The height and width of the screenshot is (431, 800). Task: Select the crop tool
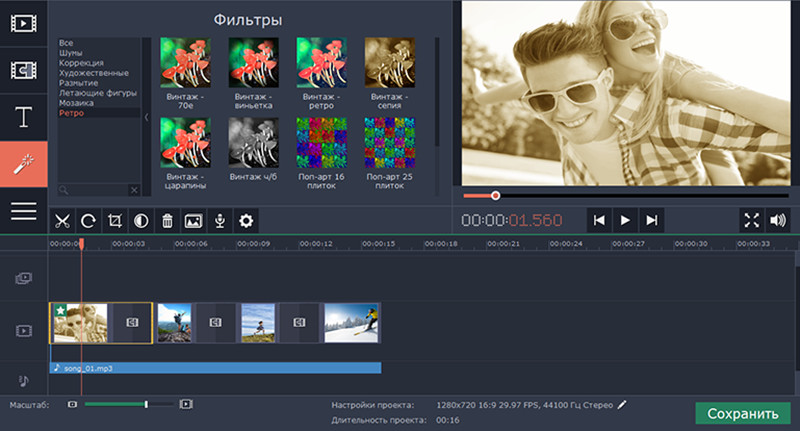point(115,220)
